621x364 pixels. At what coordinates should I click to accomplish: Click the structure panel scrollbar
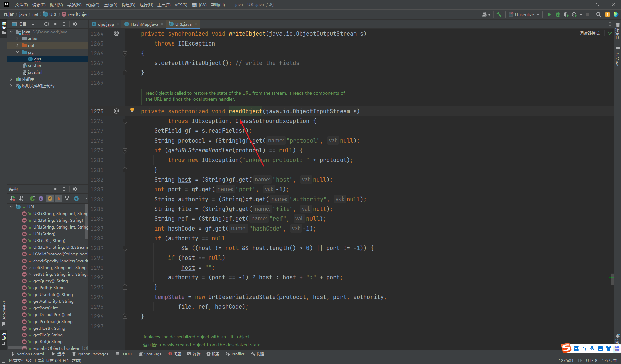tap(87, 222)
